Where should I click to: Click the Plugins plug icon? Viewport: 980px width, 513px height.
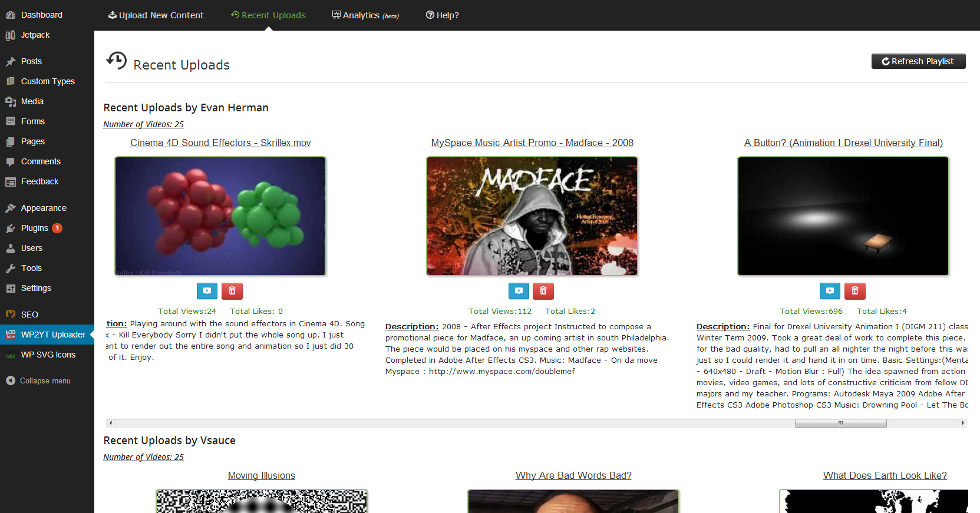pos(11,228)
